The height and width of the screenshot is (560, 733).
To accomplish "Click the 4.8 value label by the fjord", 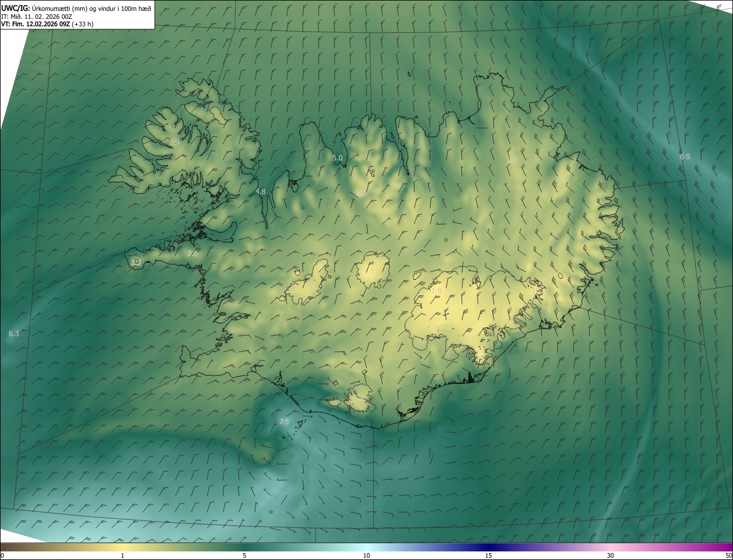I will point(261,192).
